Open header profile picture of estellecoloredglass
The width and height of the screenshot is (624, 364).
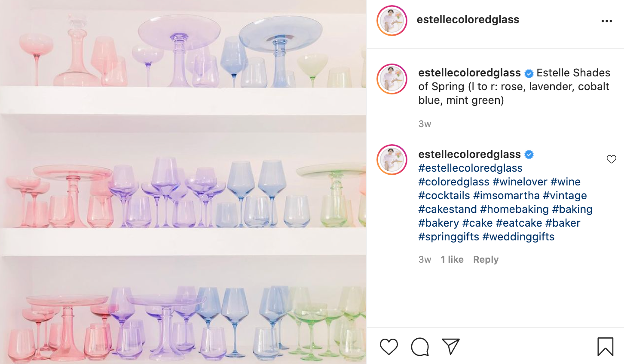click(392, 21)
